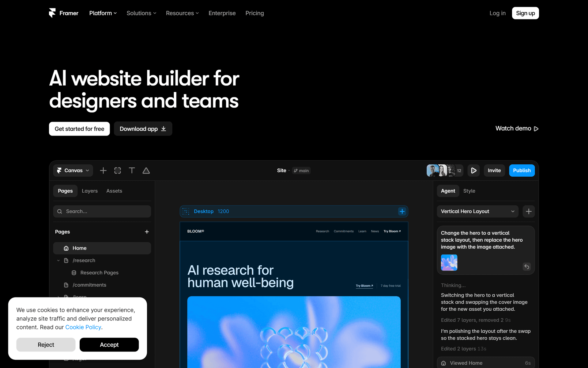The height and width of the screenshot is (368, 588).
Task: Click Learn link in canvas preview
Action: (362, 231)
